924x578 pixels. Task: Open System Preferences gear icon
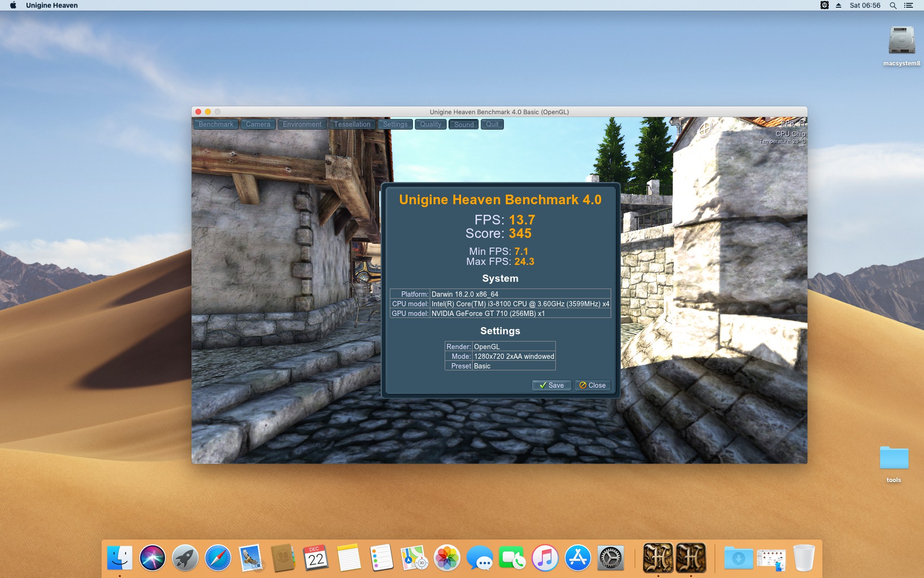[610, 558]
